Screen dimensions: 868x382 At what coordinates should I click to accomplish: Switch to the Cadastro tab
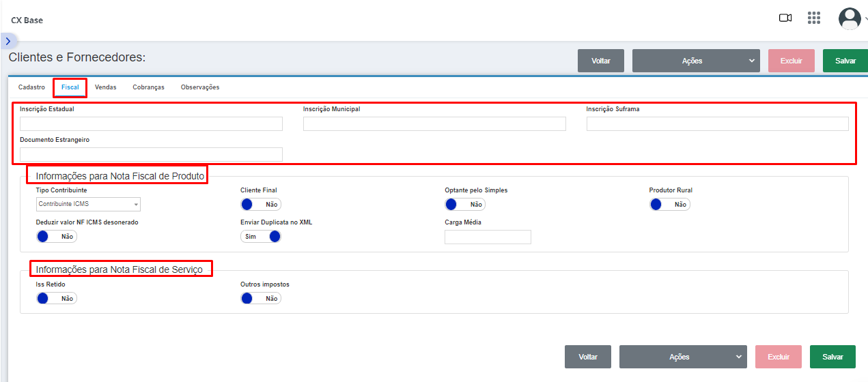tap(31, 87)
